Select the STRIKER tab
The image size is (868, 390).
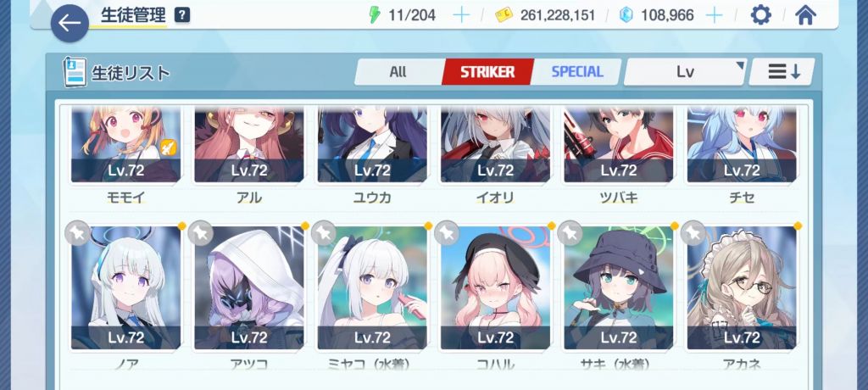click(x=487, y=72)
